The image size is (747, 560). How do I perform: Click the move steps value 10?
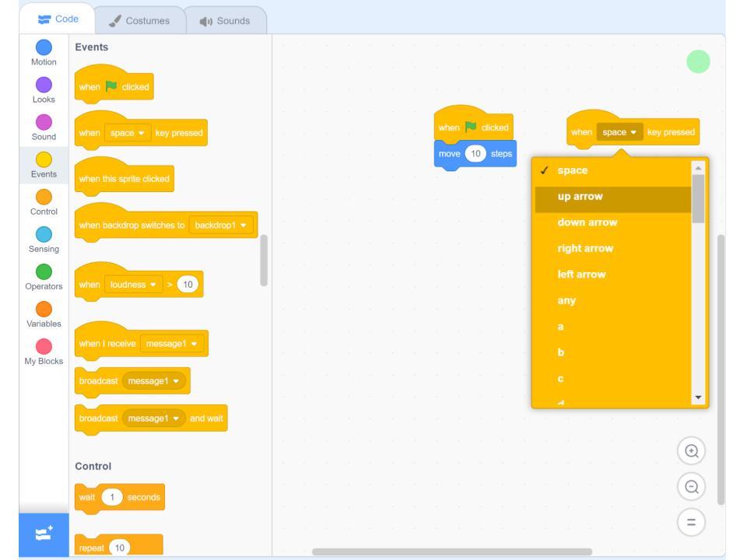(x=475, y=153)
